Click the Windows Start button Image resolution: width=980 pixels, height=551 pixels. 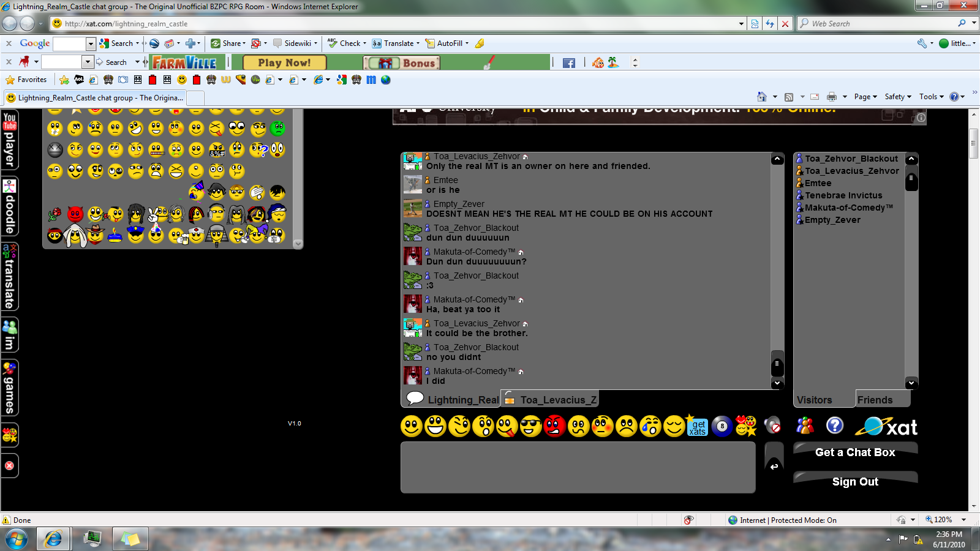click(x=17, y=539)
